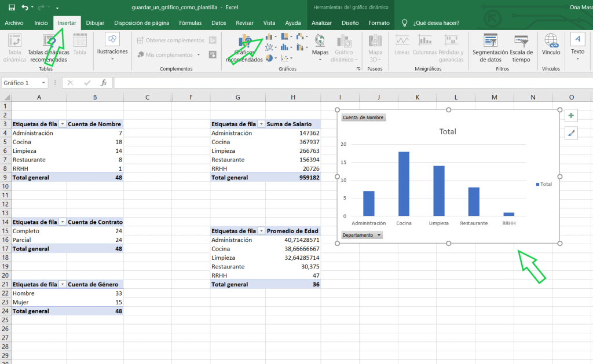Viewport: 593px width, 364px height.
Task: Click the insert function fx button
Action: click(x=103, y=83)
